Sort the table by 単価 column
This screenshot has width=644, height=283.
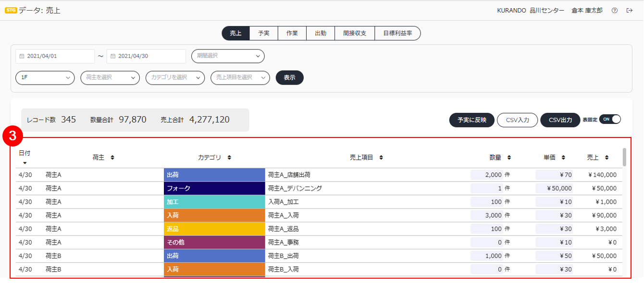(563, 158)
